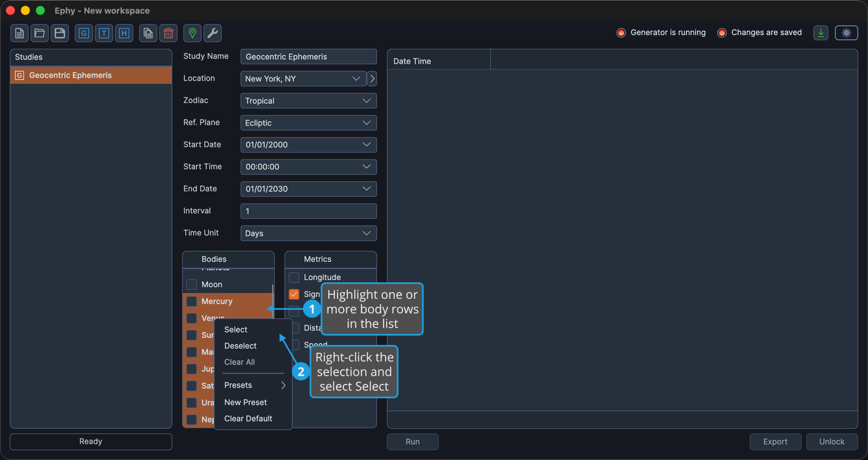Viewport: 868px width, 460px height.
Task: Click the Run button
Action: point(413,442)
